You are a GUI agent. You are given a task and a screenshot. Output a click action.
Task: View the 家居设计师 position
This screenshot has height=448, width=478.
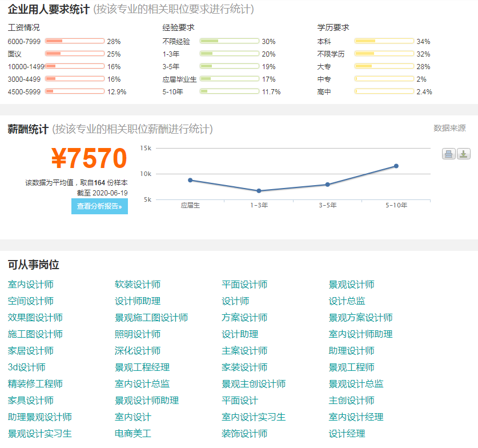[30, 350]
